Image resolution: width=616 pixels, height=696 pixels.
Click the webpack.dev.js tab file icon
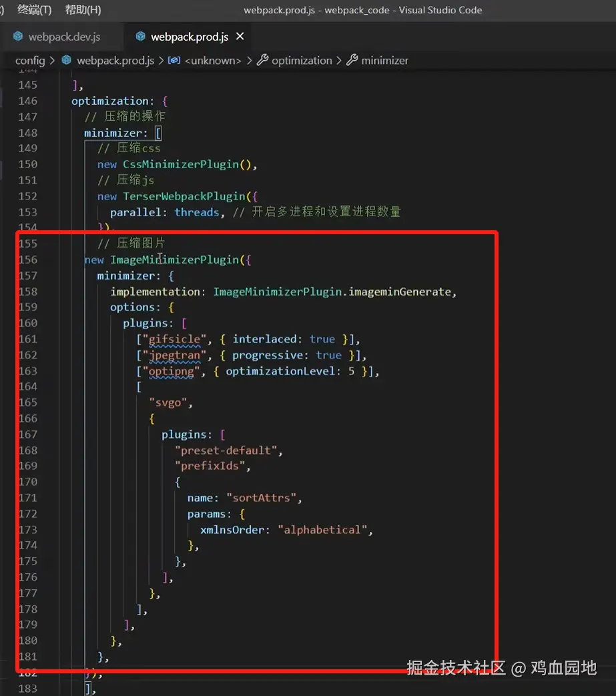point(18,37)
